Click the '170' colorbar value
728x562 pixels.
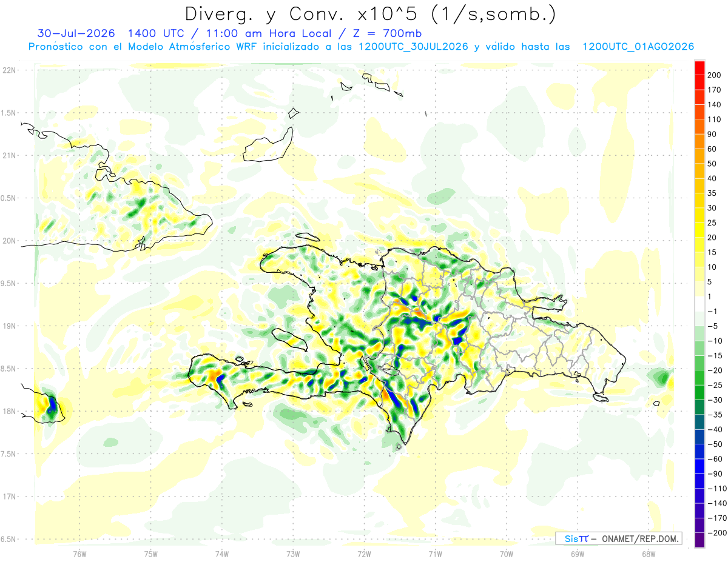click(x=715, y=90)
